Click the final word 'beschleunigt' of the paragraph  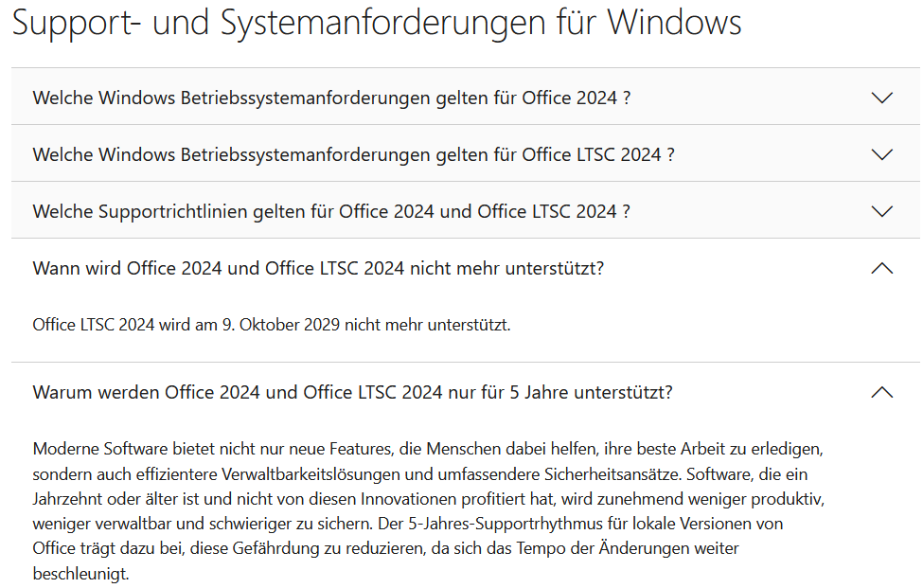pos(78,574)
